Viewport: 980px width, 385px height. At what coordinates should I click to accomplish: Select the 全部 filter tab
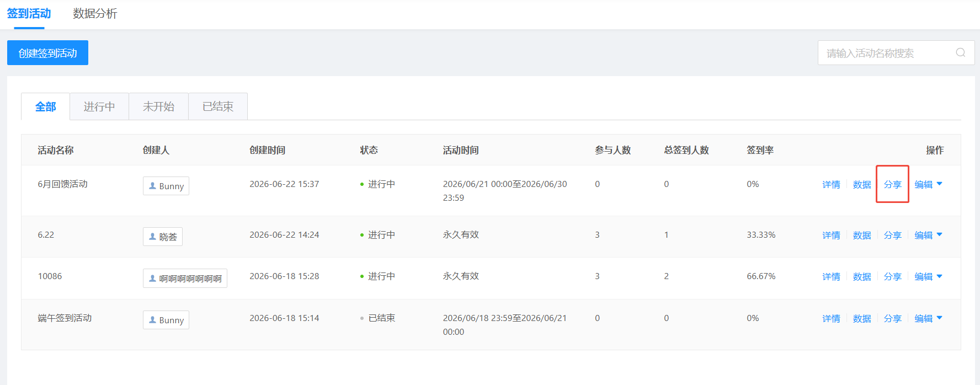45,106
